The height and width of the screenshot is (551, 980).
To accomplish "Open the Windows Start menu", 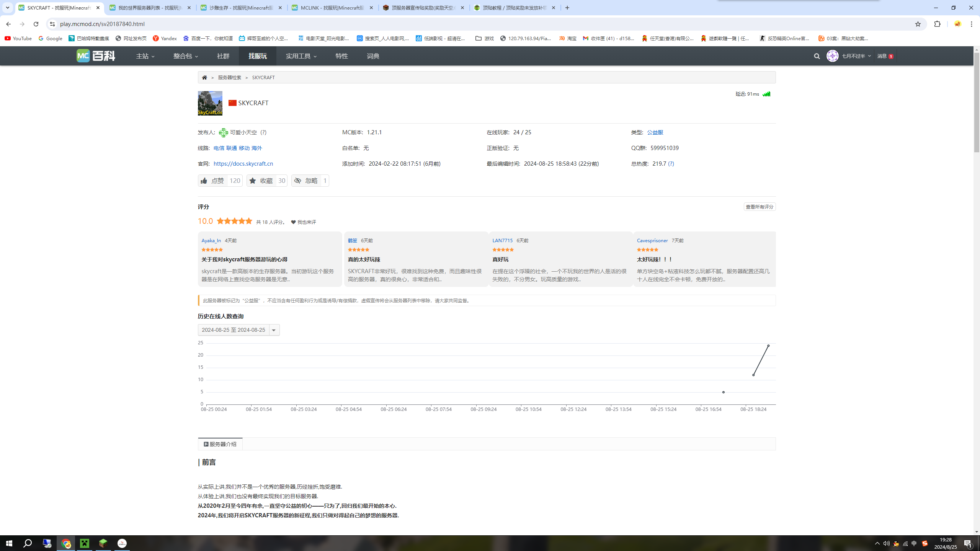I will [x=9, y=543].
